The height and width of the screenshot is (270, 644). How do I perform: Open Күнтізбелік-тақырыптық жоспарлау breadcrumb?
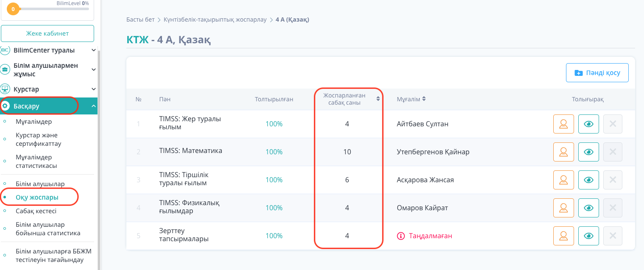(215, 19)
